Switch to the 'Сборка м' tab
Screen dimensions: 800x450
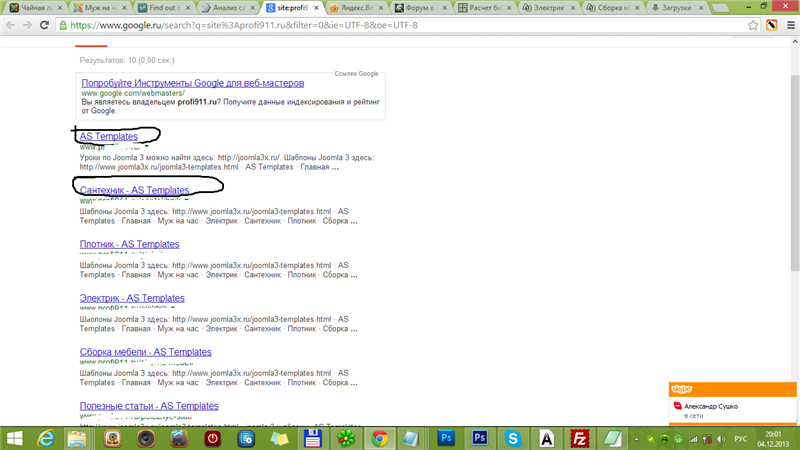click(x=611, y=8)
